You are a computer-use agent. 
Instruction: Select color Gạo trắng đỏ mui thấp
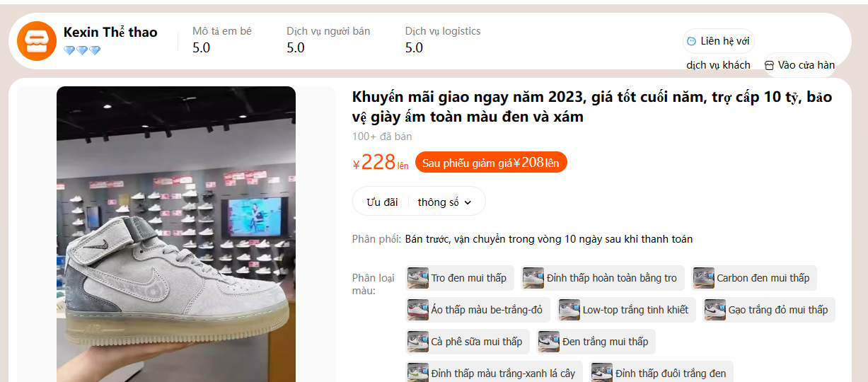click(769, 310)
